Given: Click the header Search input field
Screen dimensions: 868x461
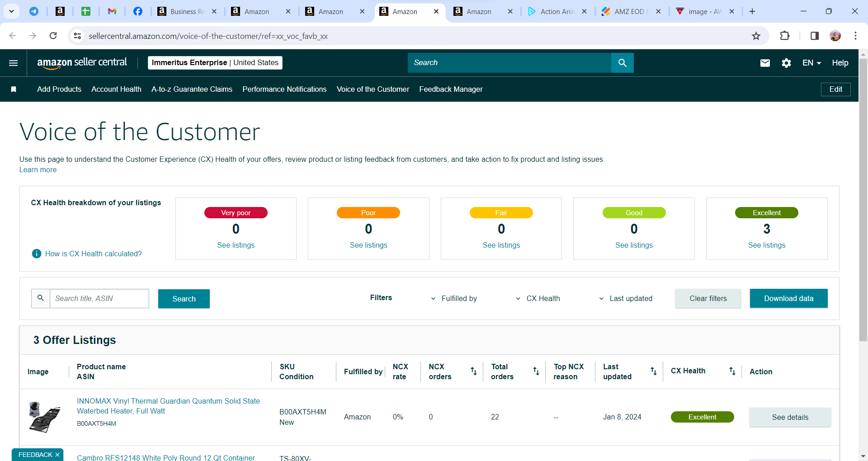Looking at the screenshot, I should click(509, 63).
